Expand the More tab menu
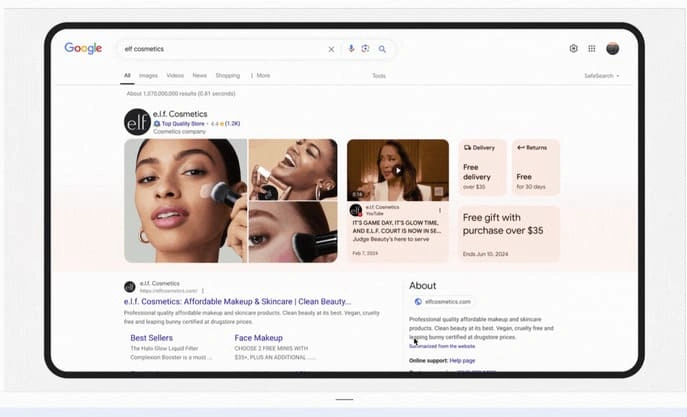687x417 pixels. 261,75
